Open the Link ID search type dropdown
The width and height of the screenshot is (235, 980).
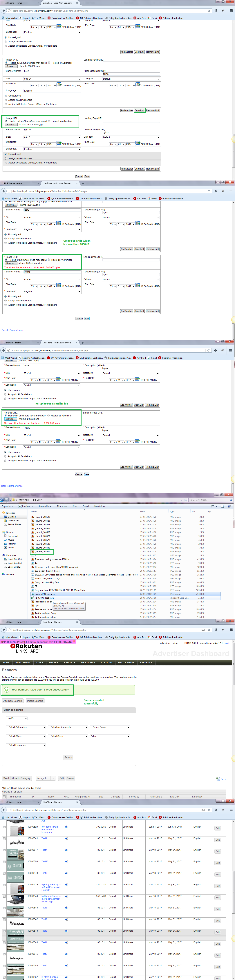16,718
